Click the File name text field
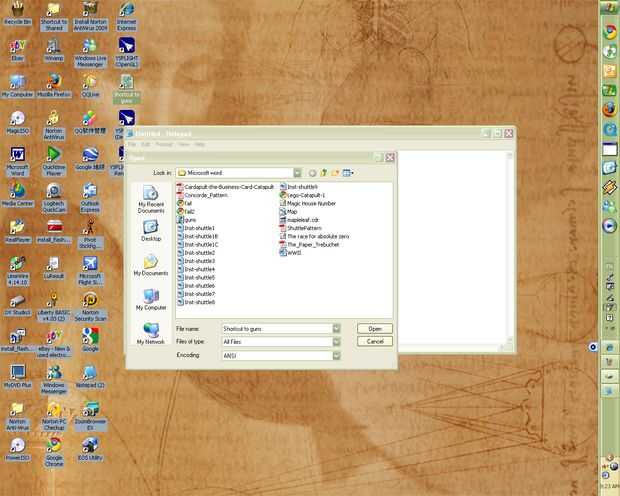The height and width of the screenshot is (496, 620). 277,329
